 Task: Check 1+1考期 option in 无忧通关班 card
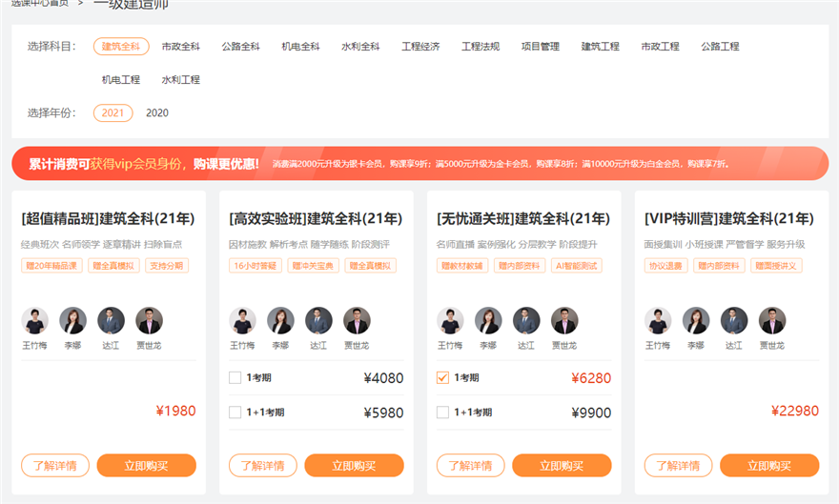(442, 413)
